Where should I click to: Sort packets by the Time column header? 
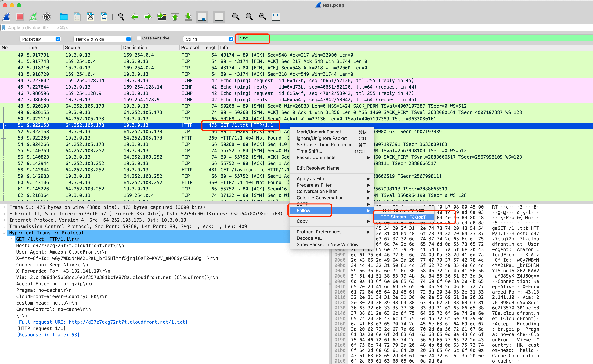[44, 47]
